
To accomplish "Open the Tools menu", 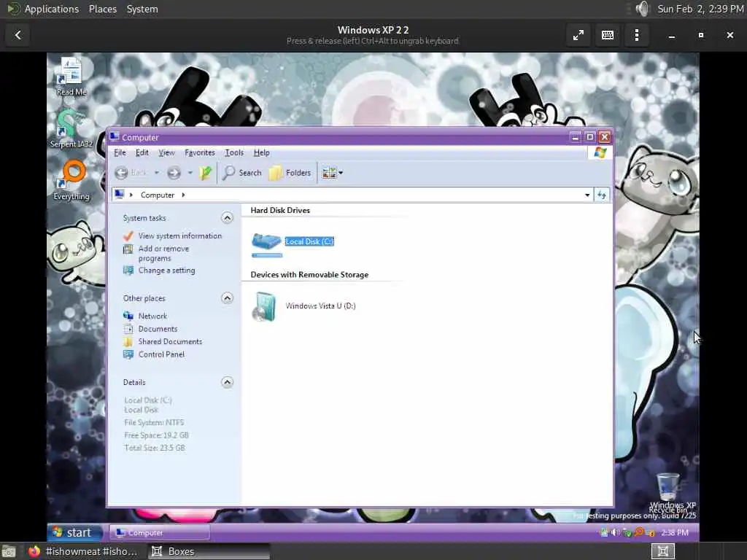I will point(234,153).
